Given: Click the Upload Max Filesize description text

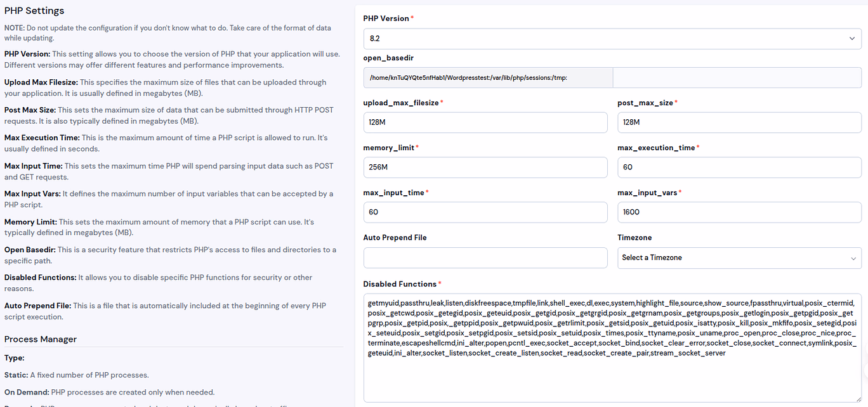Looking at the screenshot, I should (166, 87).
